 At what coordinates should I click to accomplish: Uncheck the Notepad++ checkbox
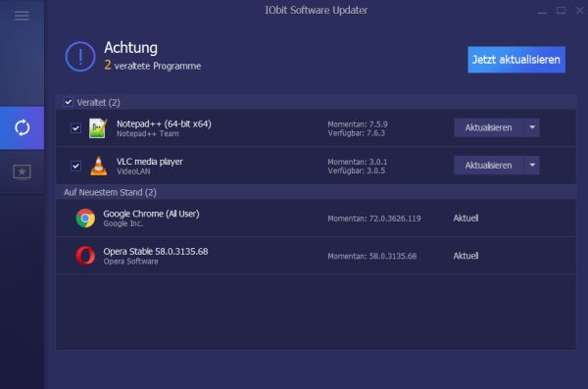75,128
